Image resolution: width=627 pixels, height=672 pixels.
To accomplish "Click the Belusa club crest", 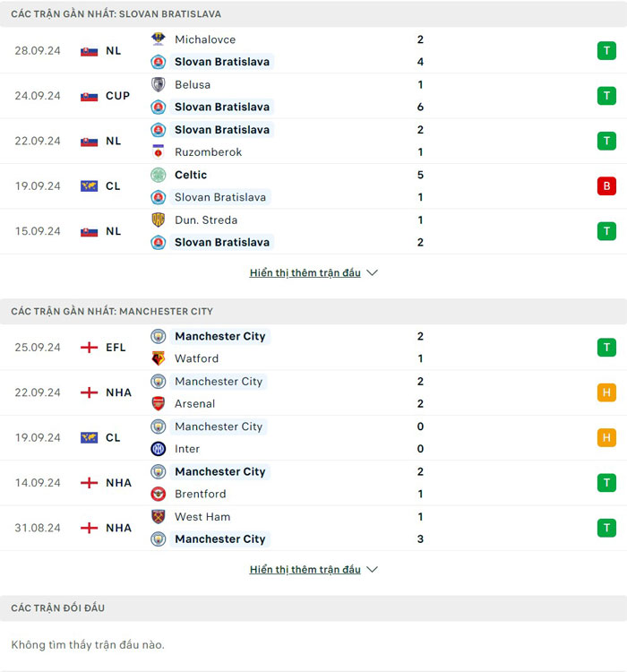I will (159, 84).
